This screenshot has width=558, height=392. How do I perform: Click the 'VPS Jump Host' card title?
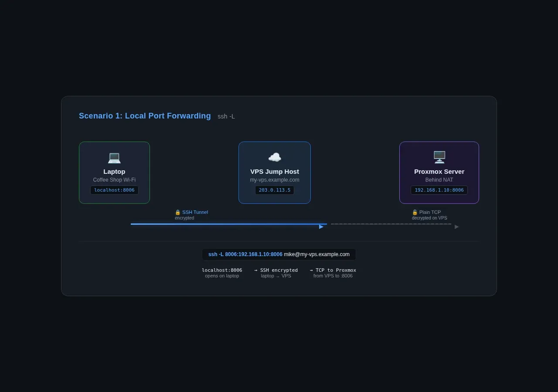pyautogui.click(x=275, y=172)
